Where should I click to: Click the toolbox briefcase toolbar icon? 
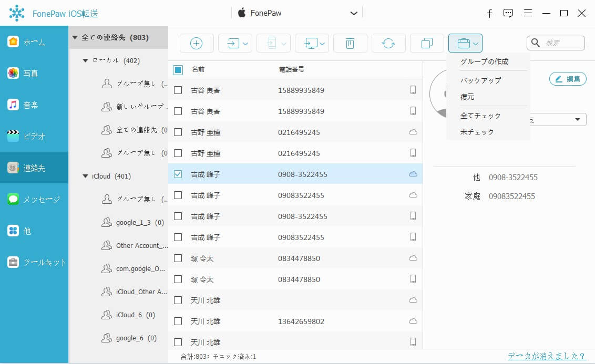(x=463, y=43)
